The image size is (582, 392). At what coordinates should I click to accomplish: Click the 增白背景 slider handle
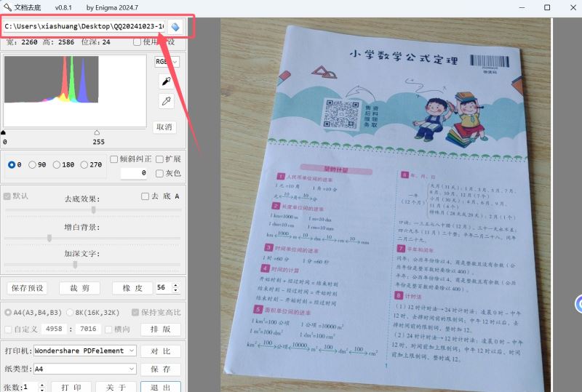click(x=49, y=238)
